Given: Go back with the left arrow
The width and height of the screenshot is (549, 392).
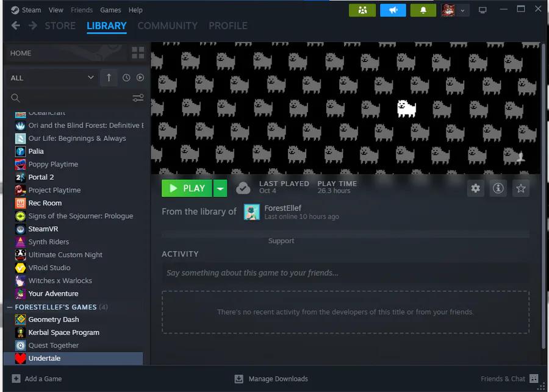Looking at the screenshot, I should 15,26.
